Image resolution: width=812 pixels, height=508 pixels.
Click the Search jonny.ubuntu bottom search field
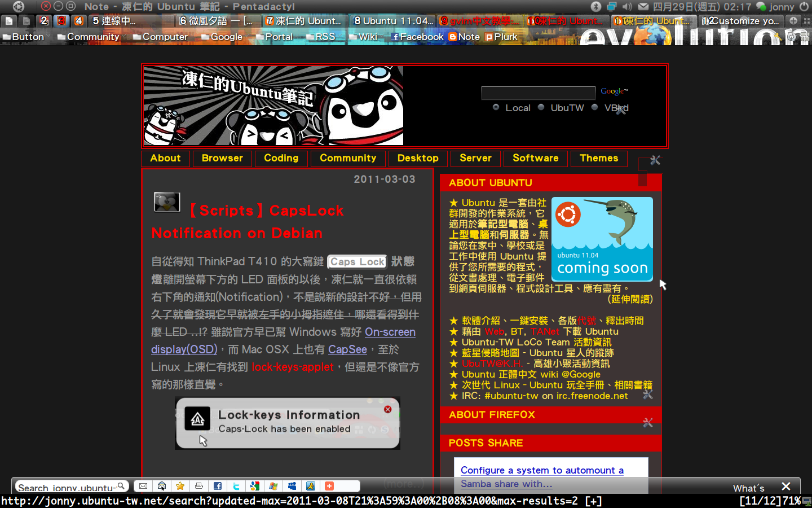pos(67,486)
